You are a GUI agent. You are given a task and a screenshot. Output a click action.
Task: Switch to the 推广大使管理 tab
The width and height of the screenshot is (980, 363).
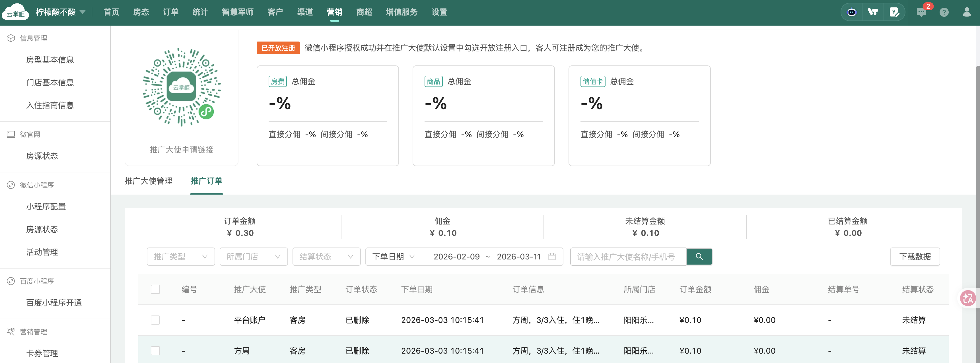click(x=148, y=181)
